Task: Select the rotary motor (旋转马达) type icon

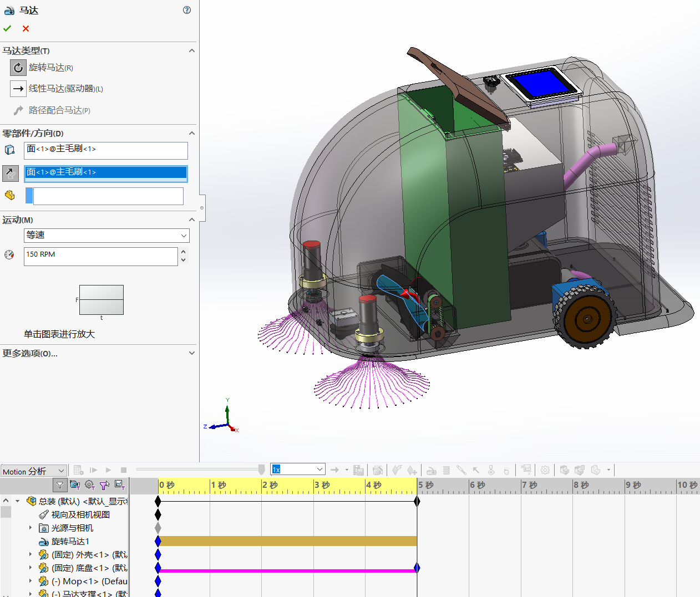Action: point(18,68)
